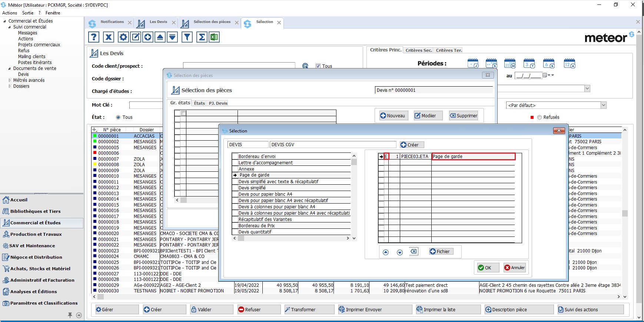644x322 pixels.
Task: Click the down triangle toolbar icon
Action: (172, 37)
